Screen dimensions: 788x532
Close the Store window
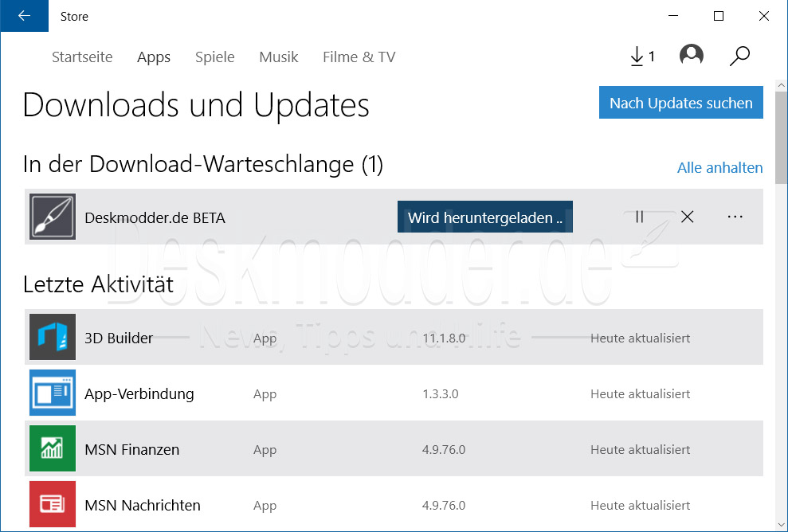point(764,16)
